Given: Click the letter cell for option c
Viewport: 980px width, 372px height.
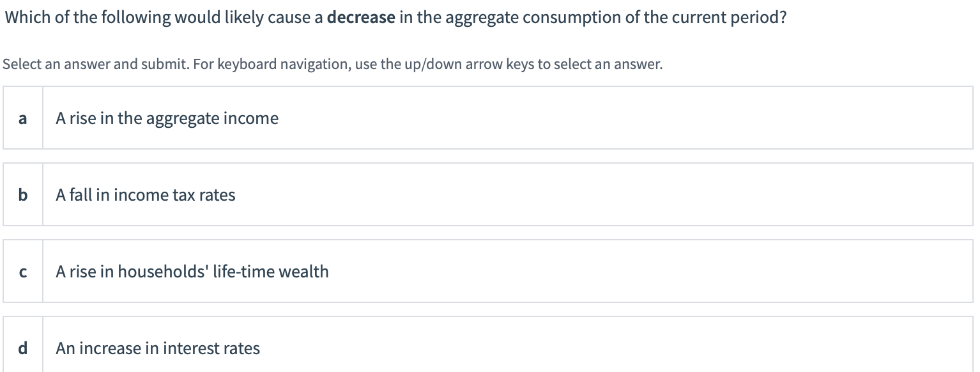Looking at the screenshot, I should [x=22, y=272].
